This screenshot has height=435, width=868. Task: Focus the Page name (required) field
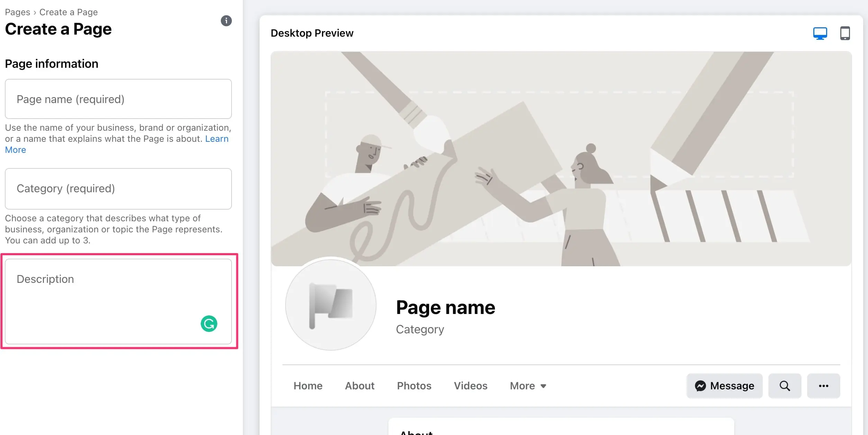pyautogui.click(x=118, y=99)
